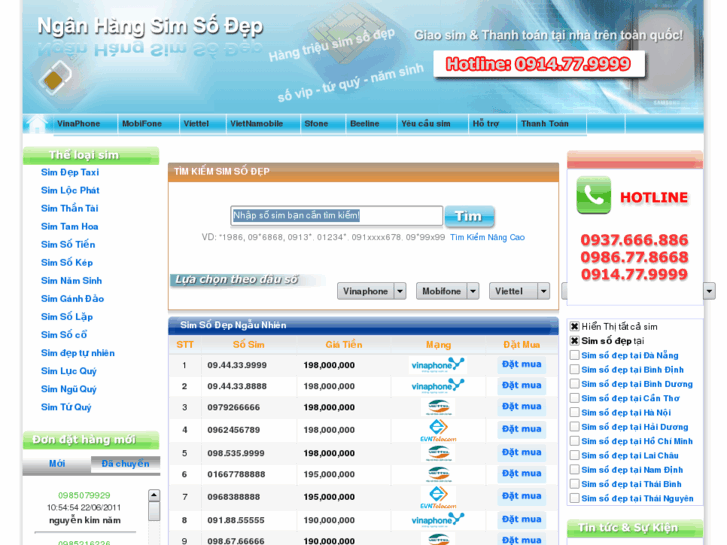Viewport: 727px width, 545px height.
Task: Open 'Sim Gánh Đảo' category
Action: click(72, 299)
